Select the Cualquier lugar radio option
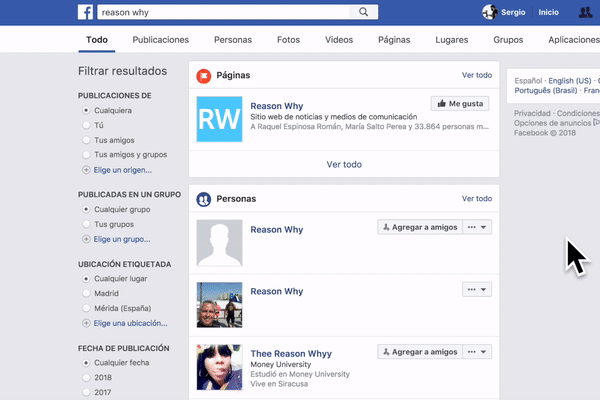 (x=86, y=279)
